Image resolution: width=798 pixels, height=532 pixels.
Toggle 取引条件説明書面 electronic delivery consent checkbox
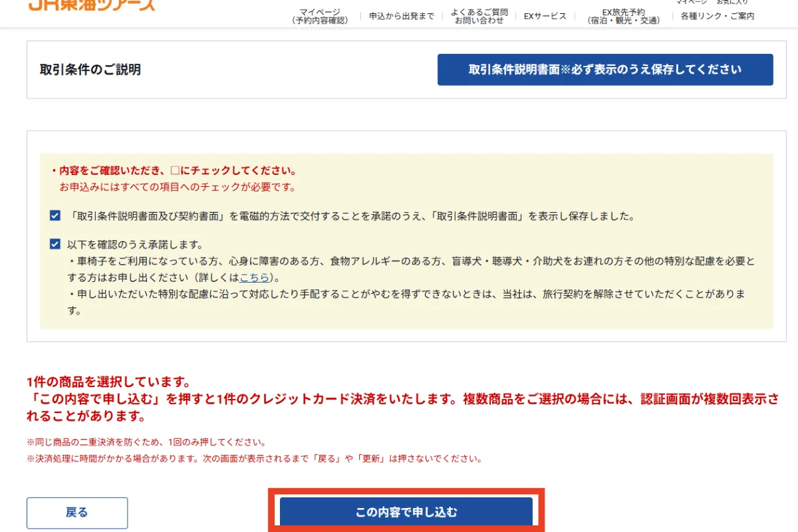(x=55, y=216)
